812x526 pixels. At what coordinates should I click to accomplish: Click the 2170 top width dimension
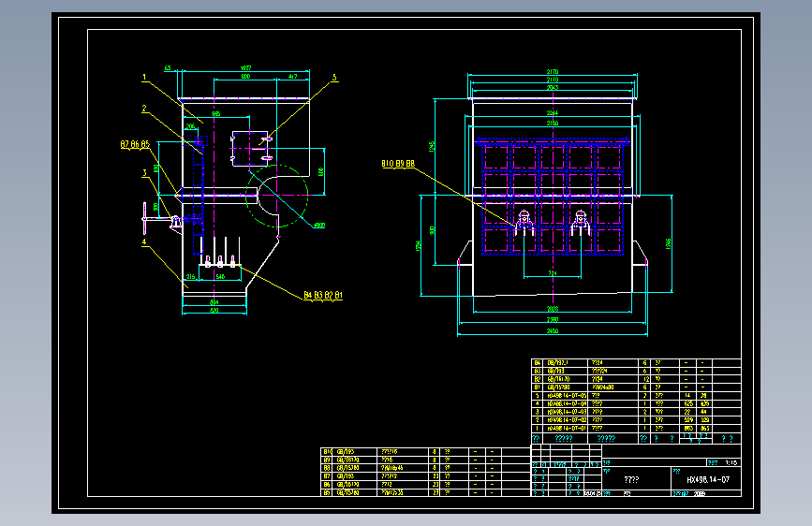[553, 71]
